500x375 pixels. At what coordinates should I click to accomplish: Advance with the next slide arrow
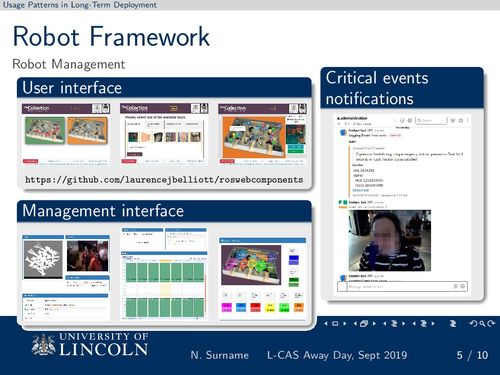345,323
